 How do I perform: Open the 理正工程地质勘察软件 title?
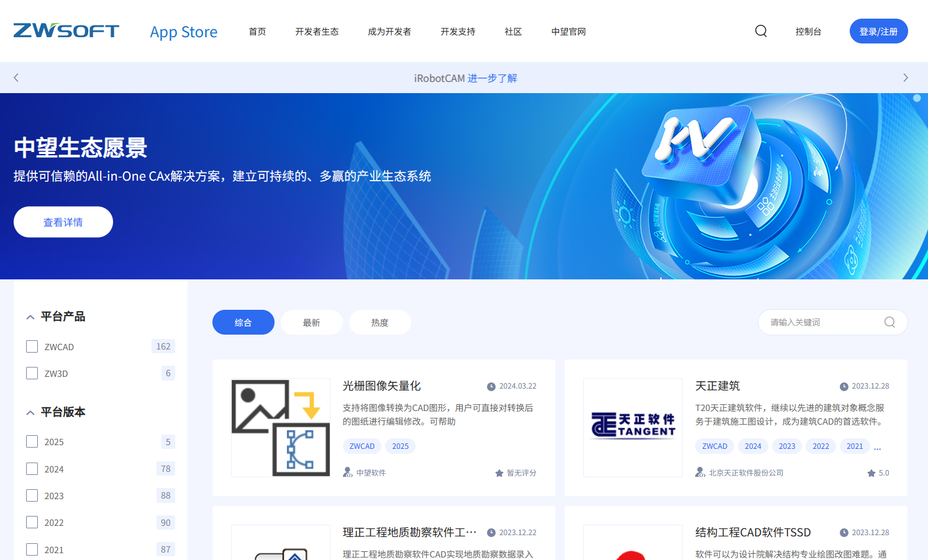point(410,533)
